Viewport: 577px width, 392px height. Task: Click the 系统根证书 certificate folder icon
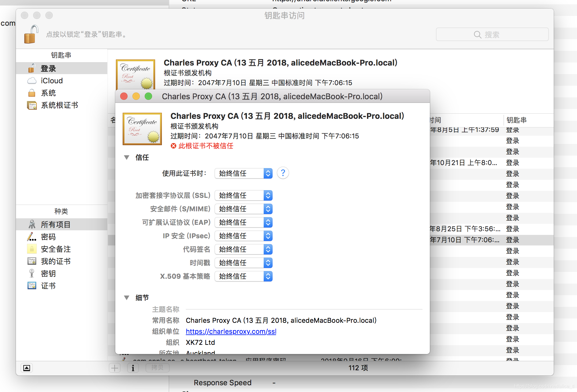[x=32, y=105]
